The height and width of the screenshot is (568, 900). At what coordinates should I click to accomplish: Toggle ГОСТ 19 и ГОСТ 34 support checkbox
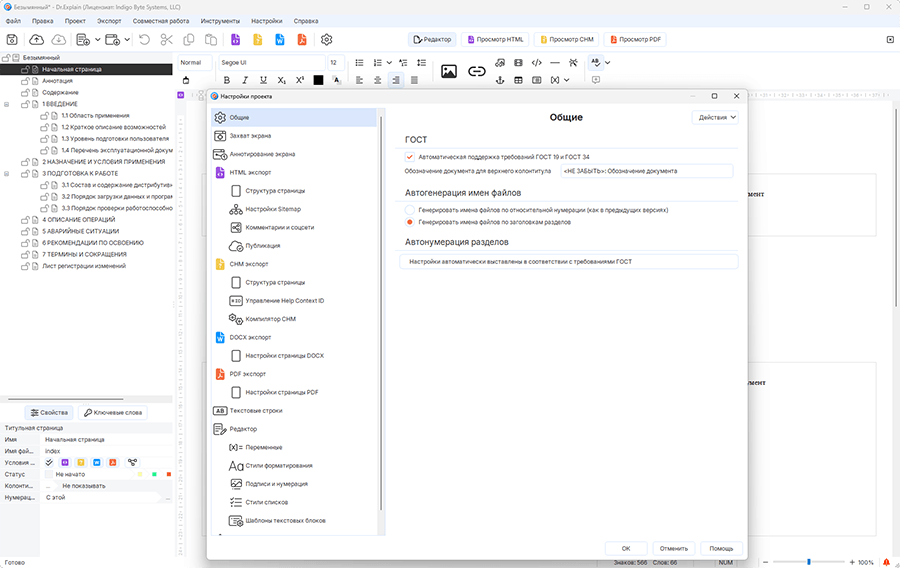tap(409, 157)
